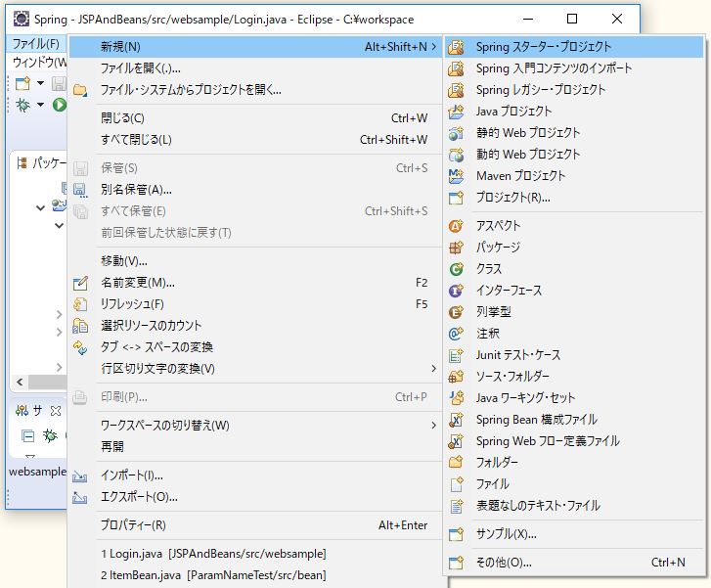Click the left scroll arrow in package explorer

[20, 382]
